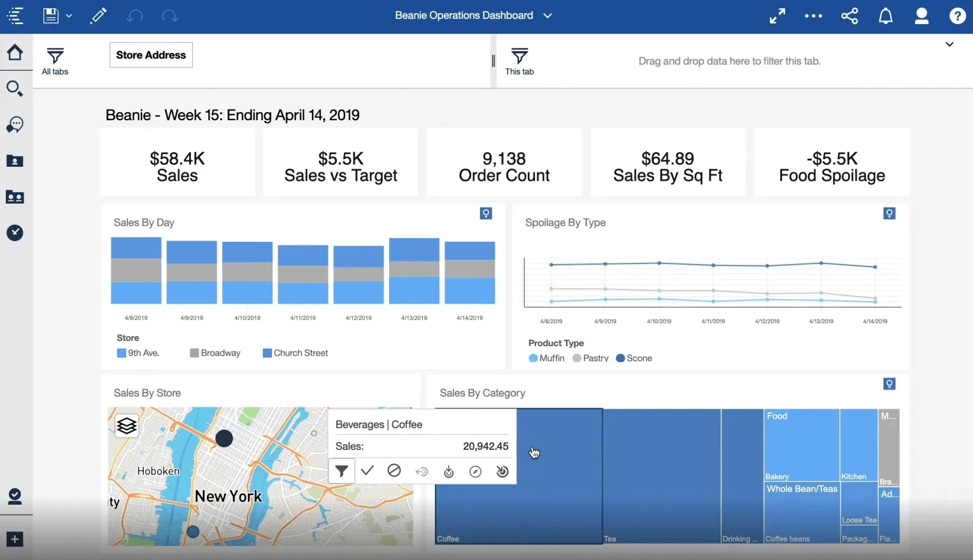Open the save options dropdown arrow
Image resolution: width=973 pixels, height=560 pixels.
coord(69,16)
